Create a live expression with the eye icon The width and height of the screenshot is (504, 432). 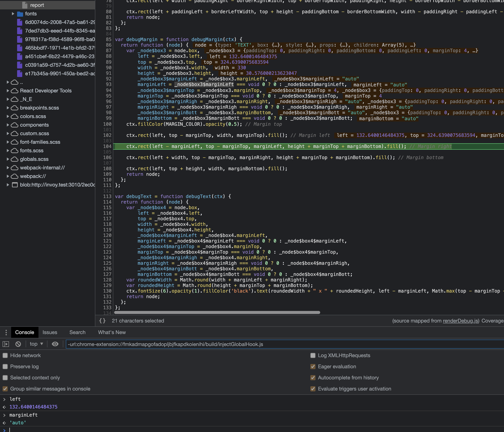(x=55, y=344)
